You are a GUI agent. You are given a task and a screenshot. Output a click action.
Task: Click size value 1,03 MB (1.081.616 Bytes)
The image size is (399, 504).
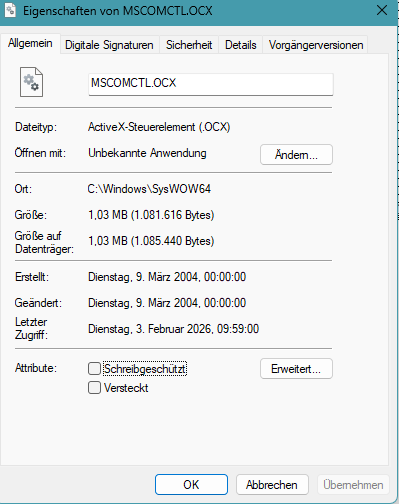pos(151,215)
